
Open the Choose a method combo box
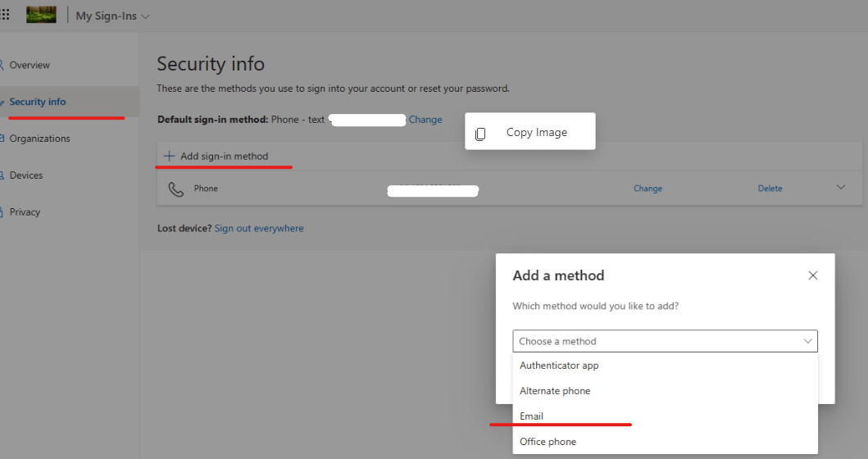point(665,341)
